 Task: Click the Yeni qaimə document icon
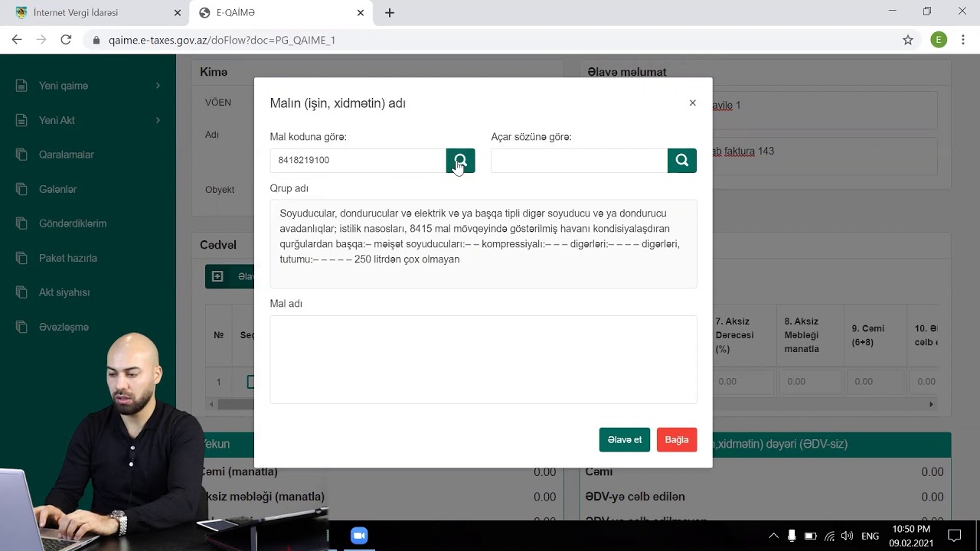21,86
